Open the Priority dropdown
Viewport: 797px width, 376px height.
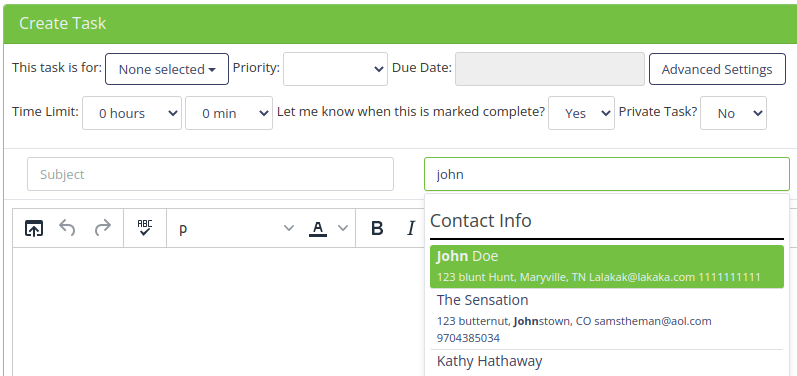[335, 69]
